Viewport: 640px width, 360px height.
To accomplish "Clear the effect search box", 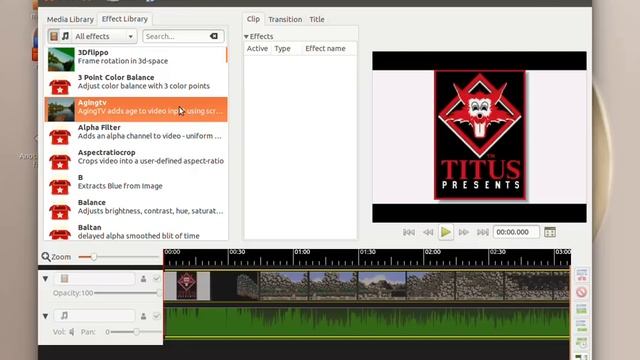I will (213, 36).
